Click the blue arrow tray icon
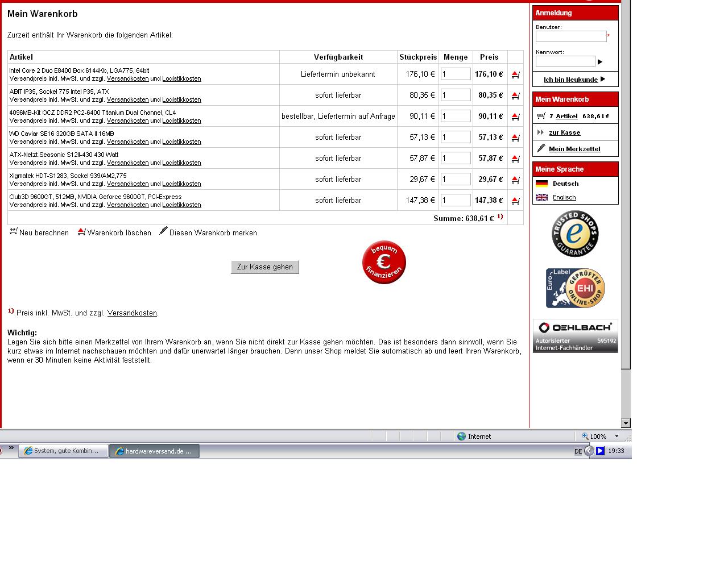 click(600, 451)
